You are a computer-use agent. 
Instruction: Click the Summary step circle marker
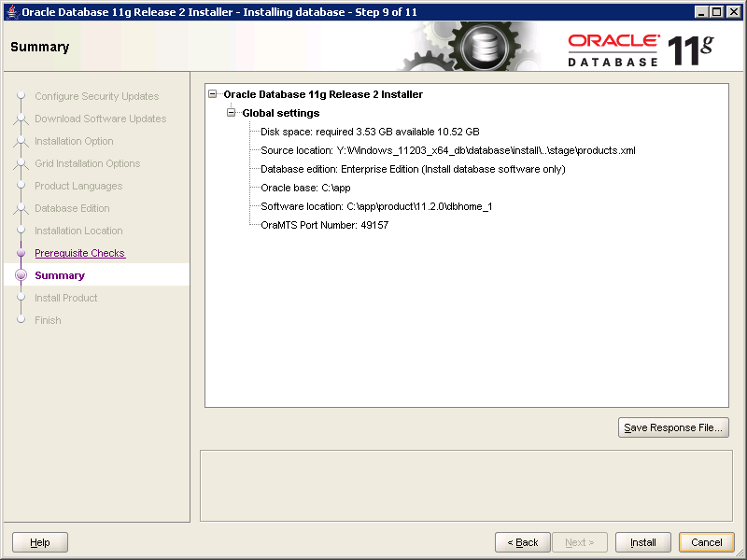click(x=21, y=275)
